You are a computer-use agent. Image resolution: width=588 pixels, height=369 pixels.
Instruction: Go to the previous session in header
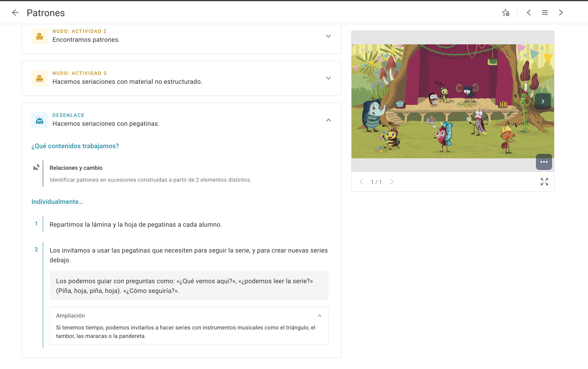click(x=528, y=13)
